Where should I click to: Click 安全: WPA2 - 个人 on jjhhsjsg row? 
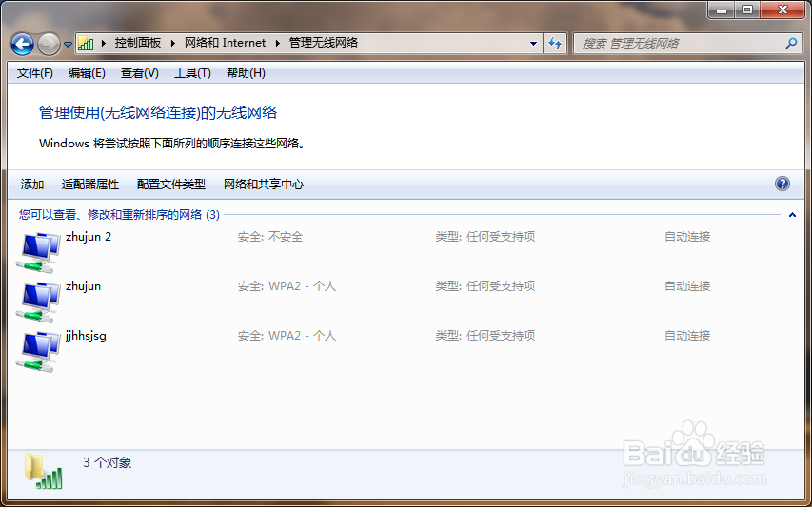(287, 336)
